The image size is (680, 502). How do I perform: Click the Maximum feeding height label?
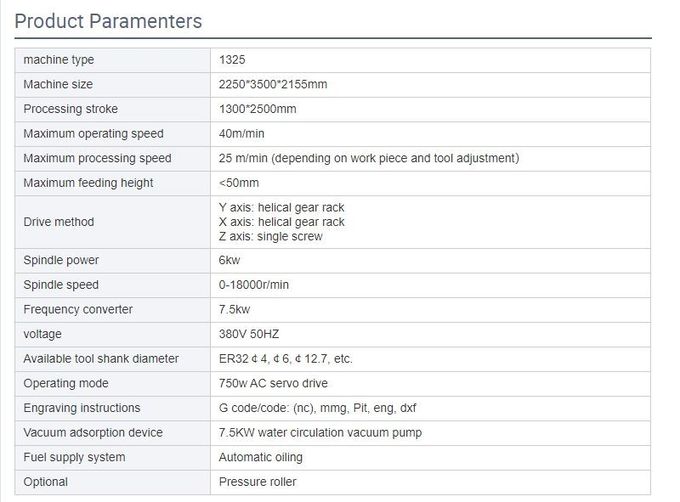88,183
